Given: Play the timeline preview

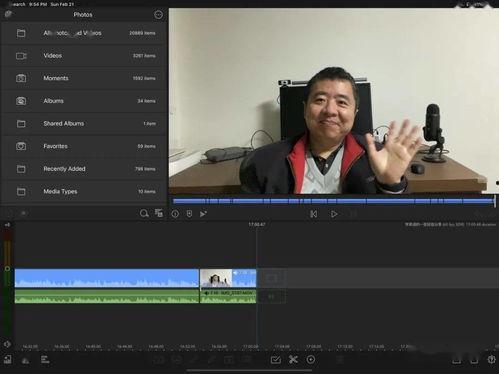Looking at the screenshot, I should [334, 214].
